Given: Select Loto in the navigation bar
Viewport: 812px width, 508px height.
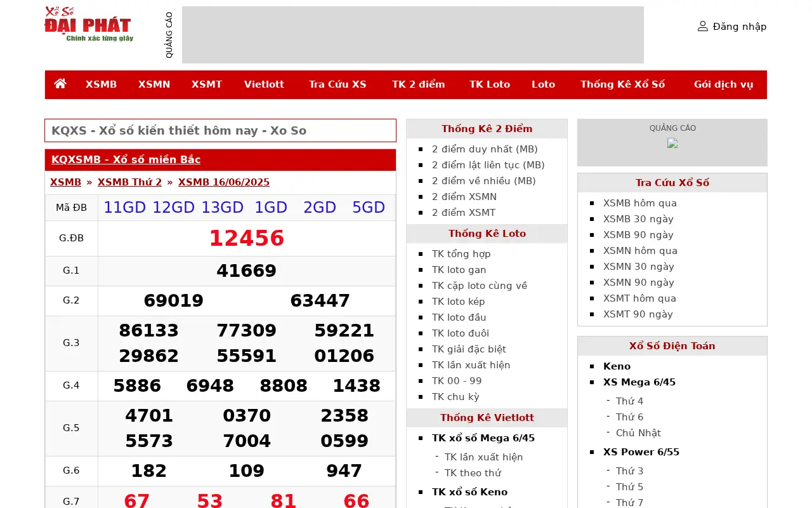Looking at the screenshot, I should coord(543,84).
